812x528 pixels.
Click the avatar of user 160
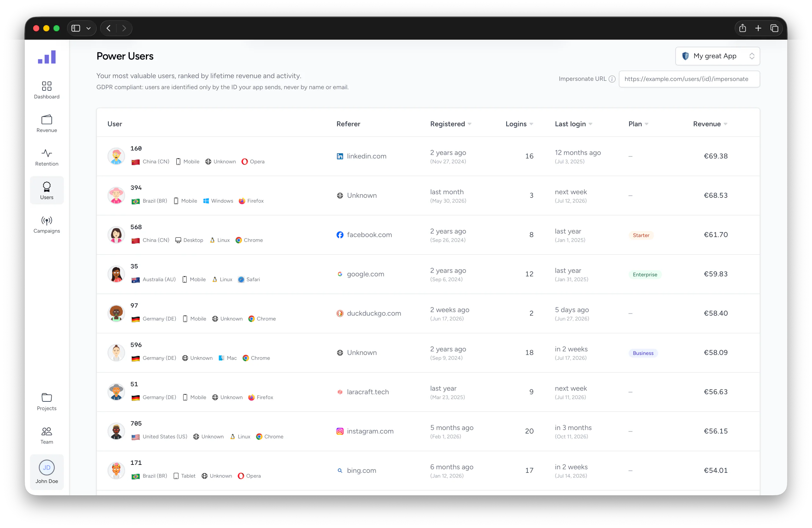(116, 156)
